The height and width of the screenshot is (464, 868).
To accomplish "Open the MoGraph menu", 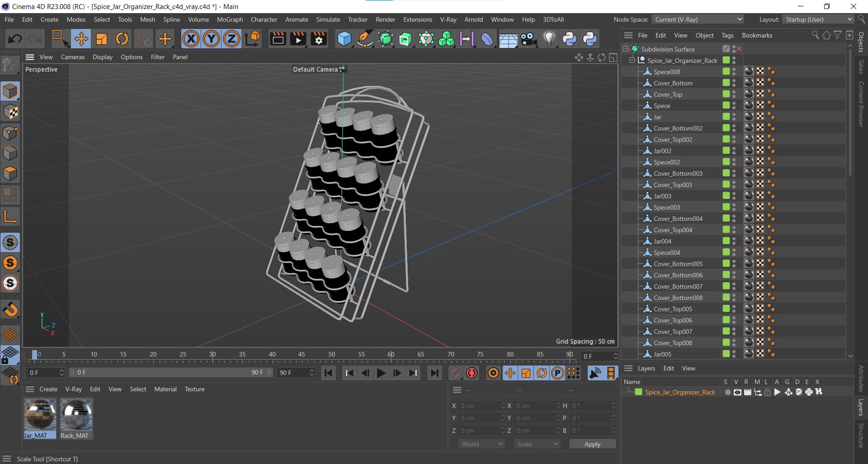I will (230, 19).
